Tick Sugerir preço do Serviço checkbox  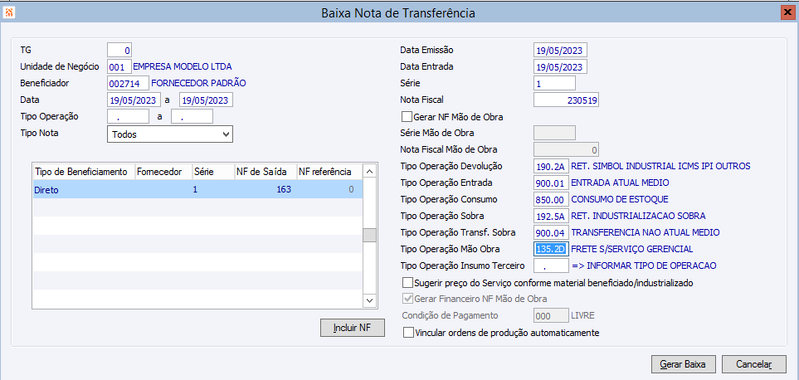tap(407, 282)
